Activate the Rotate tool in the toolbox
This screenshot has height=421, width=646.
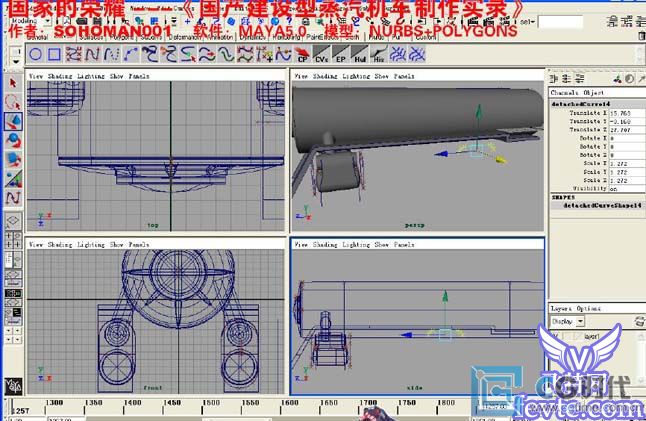13,140
